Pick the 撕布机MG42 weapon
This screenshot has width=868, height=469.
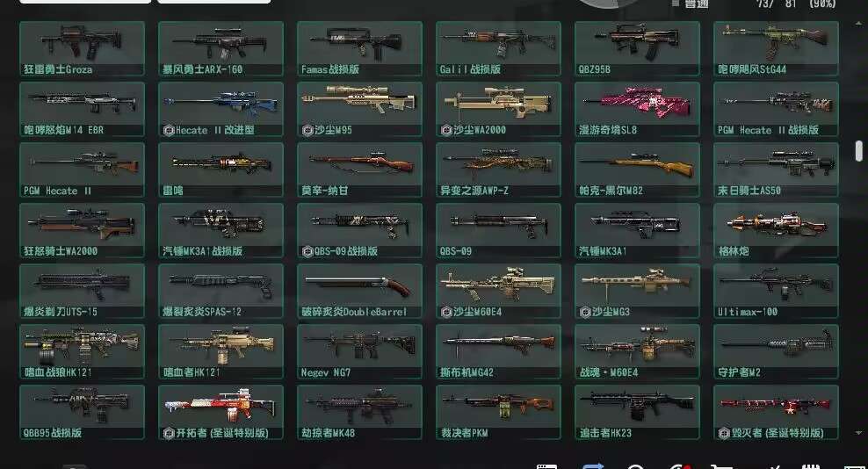click(498, 351)
